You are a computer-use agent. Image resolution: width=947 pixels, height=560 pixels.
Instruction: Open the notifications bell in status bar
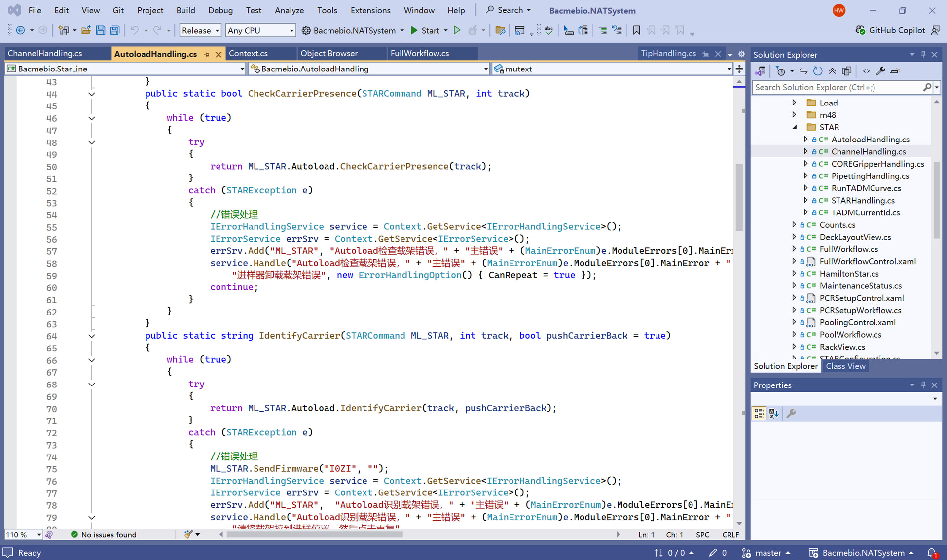point(931,553)
